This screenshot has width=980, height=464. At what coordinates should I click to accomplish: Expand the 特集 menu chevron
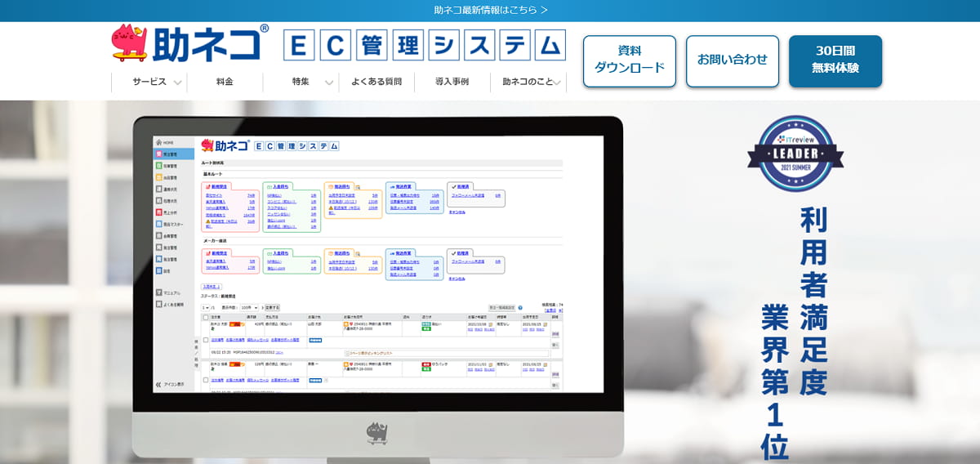coord(329,83)
